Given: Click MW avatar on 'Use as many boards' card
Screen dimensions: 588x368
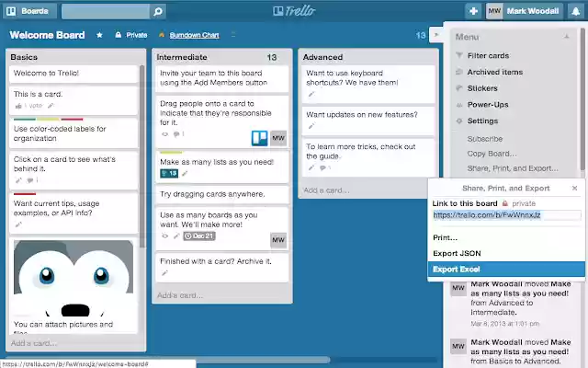Looking at the screenshot, I should 278,240.
